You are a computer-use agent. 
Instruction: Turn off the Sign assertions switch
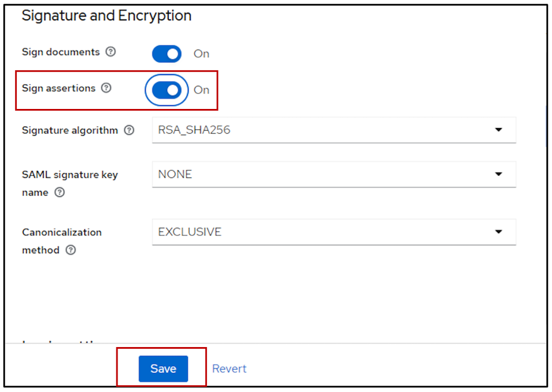click(x=167, y=90)
